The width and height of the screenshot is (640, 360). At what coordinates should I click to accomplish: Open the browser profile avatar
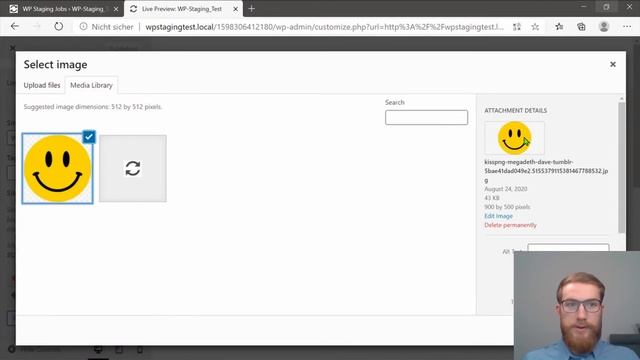click(604, 27)
